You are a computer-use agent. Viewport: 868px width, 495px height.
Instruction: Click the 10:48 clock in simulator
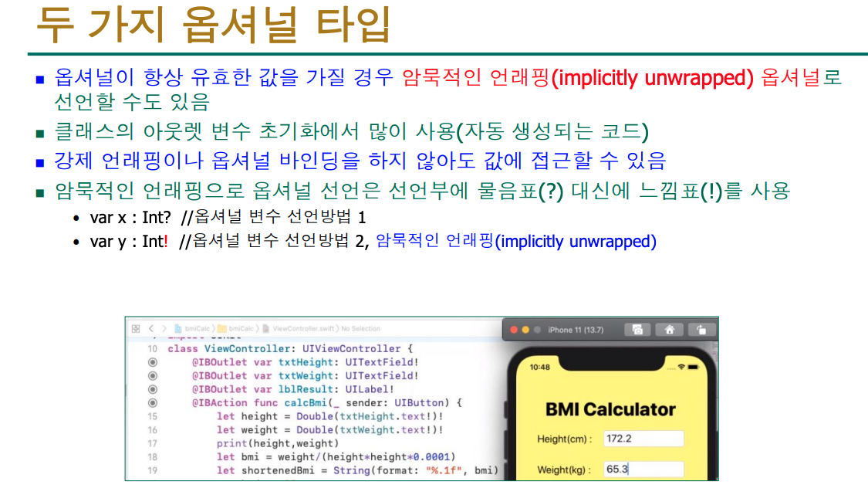pos(540,367)
